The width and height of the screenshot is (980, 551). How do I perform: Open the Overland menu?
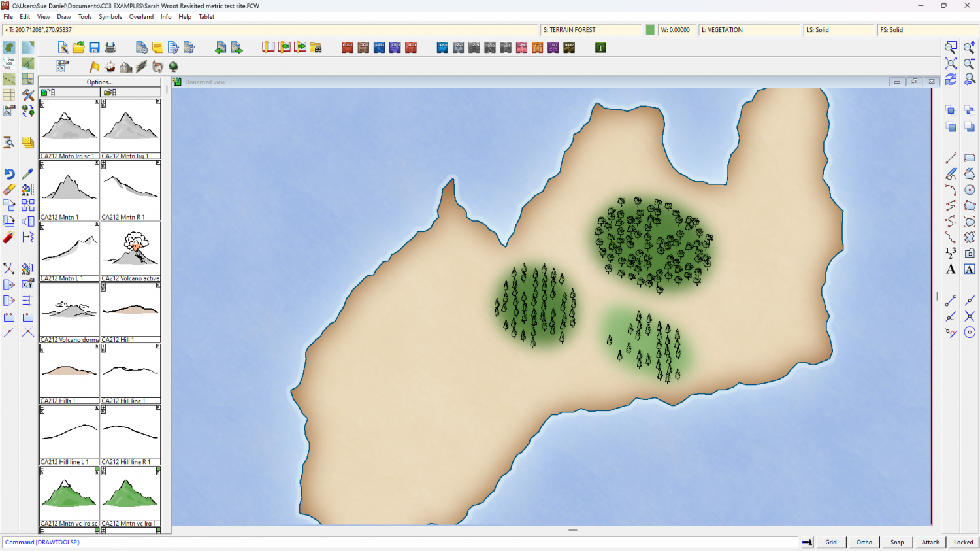(141, 17)
